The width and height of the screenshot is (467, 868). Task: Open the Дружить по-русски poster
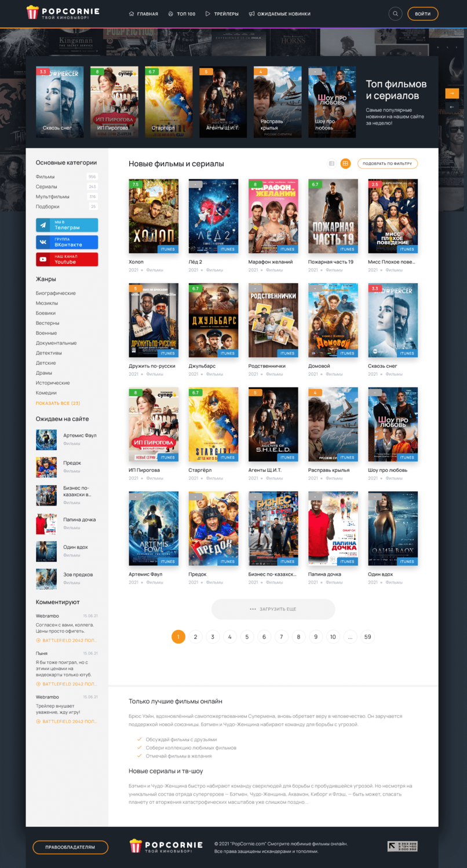click(x=154, y=320)
